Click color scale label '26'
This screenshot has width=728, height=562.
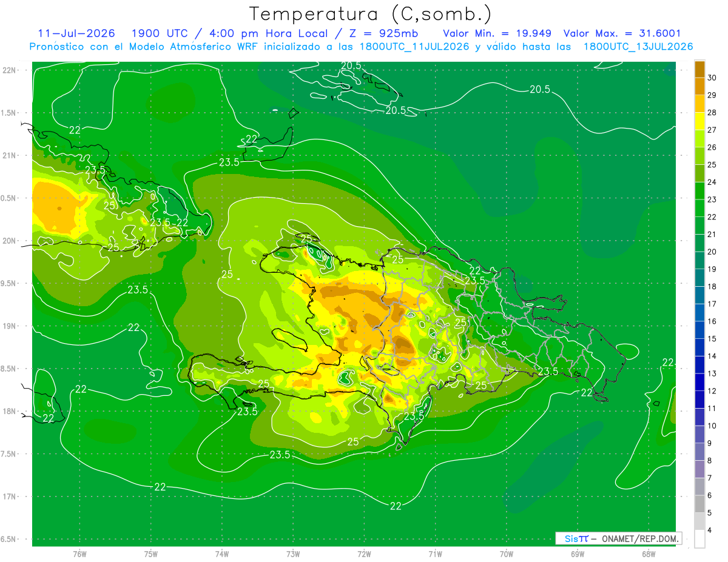713,147
